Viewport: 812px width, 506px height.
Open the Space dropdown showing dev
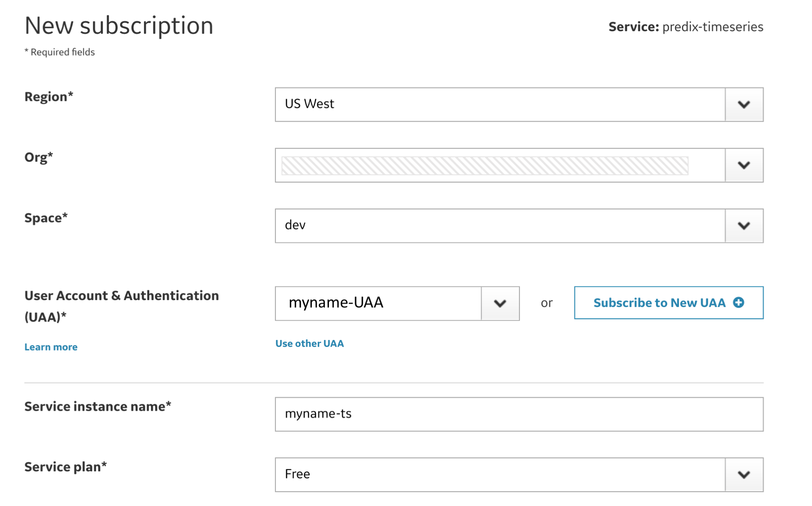(x=500, y=226)
